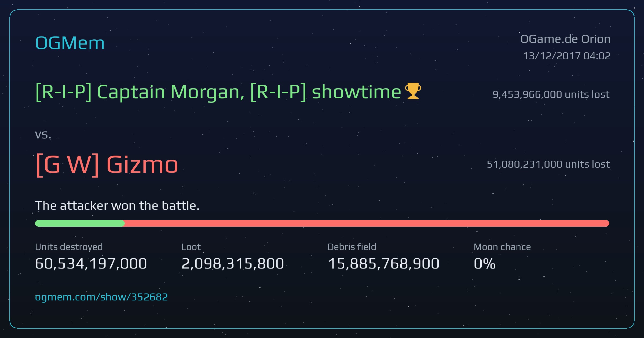Click the Moon chance label
This screenshot has width=644, height=338.
coord(502,247)
